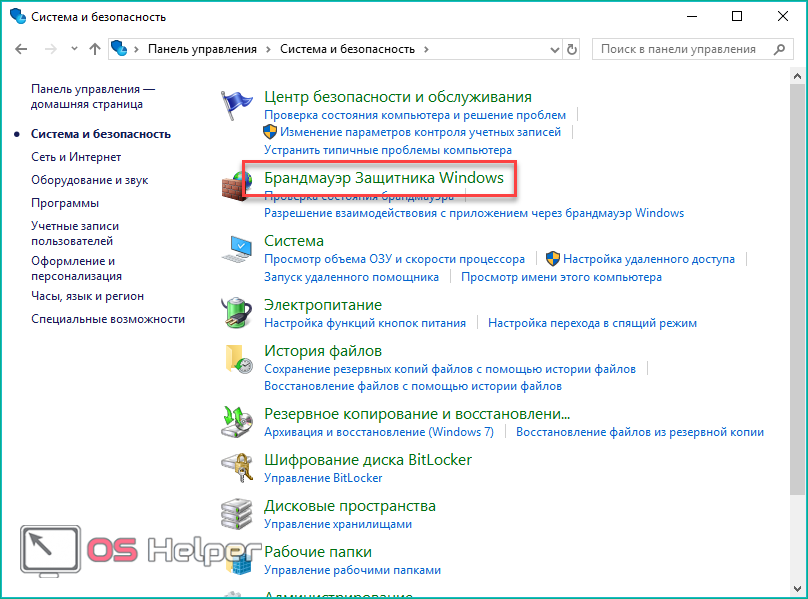Open Сеть и Интернет category
Viewport: 808px width, 599px height.
76,157
